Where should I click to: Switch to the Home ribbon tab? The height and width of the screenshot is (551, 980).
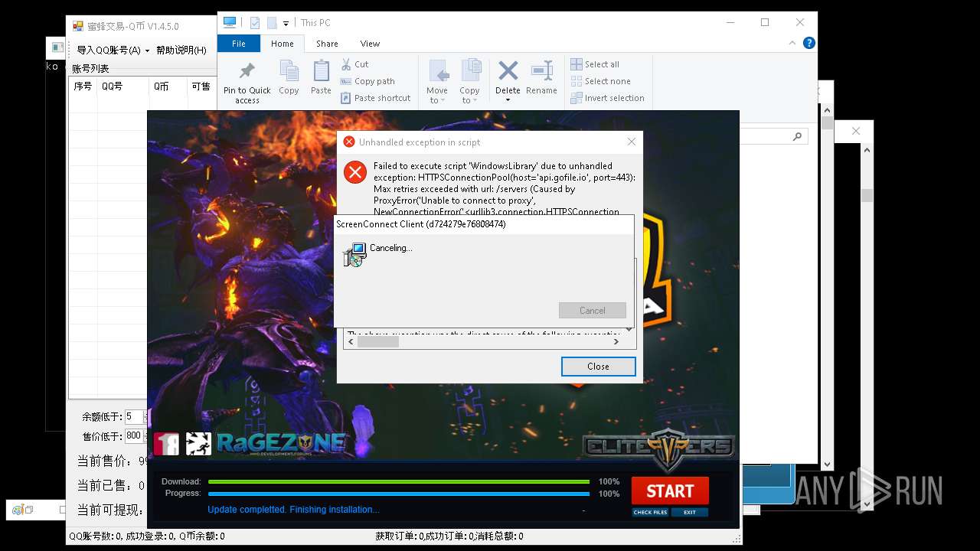[282, 44]
